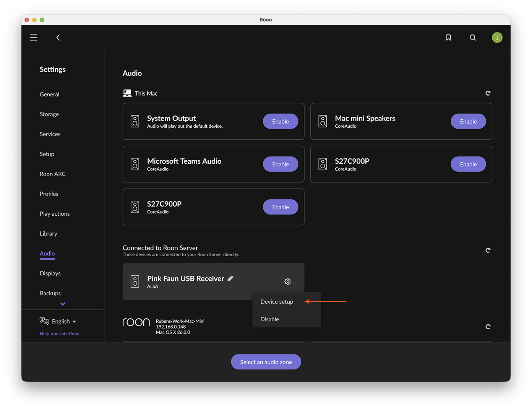Open the English language dropdown
Image resolution: width=532 pixels, height=410 pixels.
[64, 321]
